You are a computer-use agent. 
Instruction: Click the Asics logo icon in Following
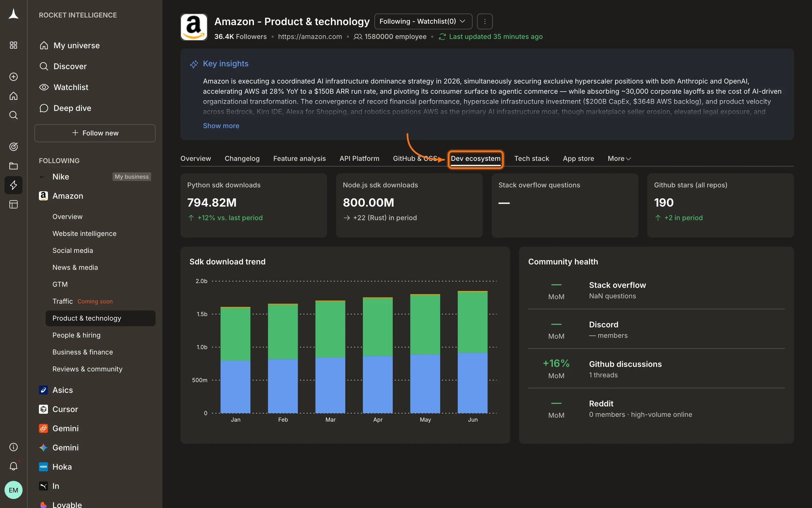point(43,390)
